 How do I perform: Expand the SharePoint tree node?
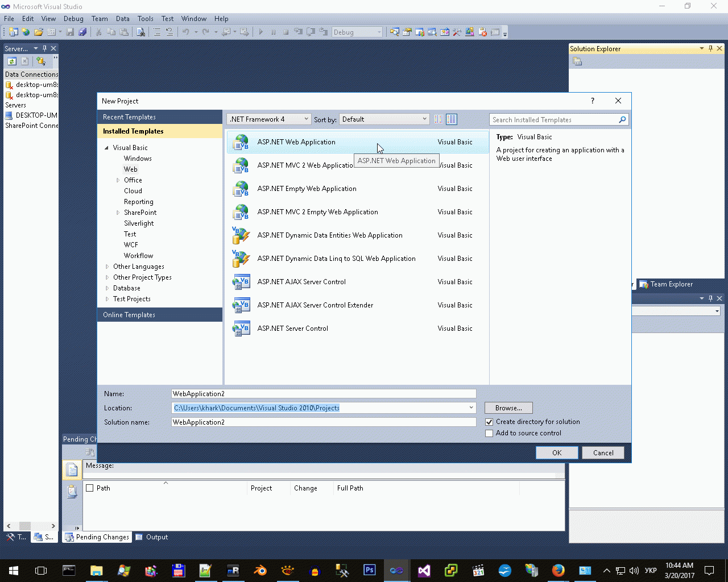[x=118, y=213]
